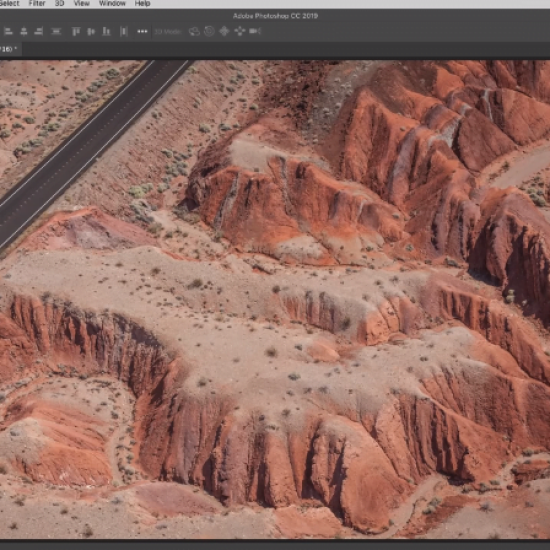Click the distribute horizontally icon
This screenshot has height=550, width=550.
pos(123,32)
